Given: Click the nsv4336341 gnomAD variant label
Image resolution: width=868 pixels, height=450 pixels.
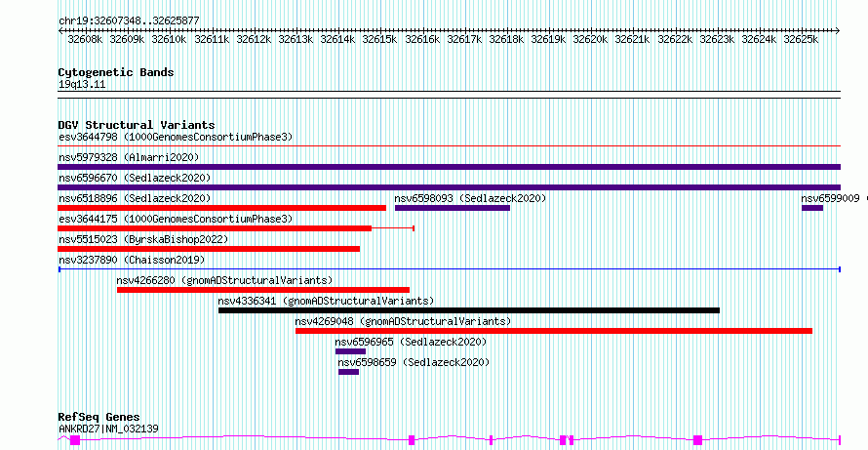Looking at the screenshot, I should coord(326,301).
